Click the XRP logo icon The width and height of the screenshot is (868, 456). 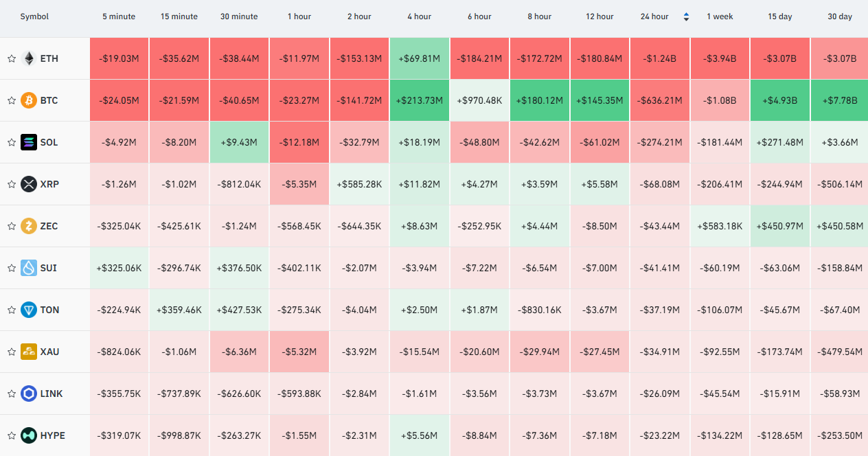coord(29,184)
